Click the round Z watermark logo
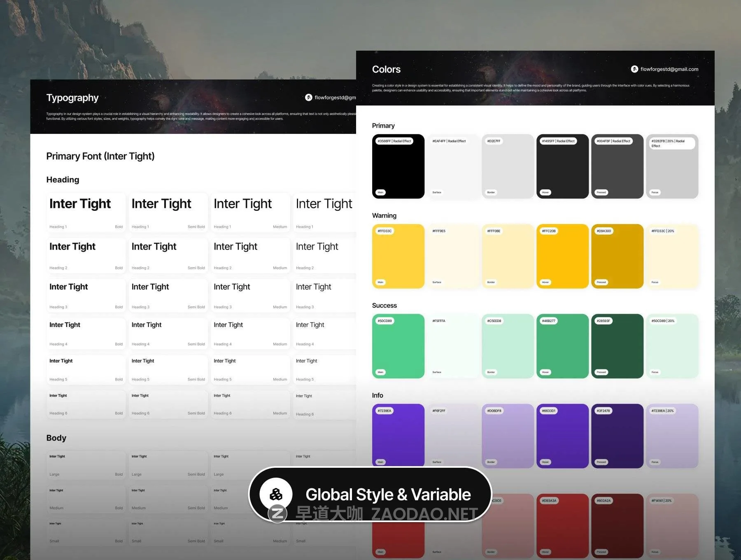The image size is (741, 560). pos(277,513)
